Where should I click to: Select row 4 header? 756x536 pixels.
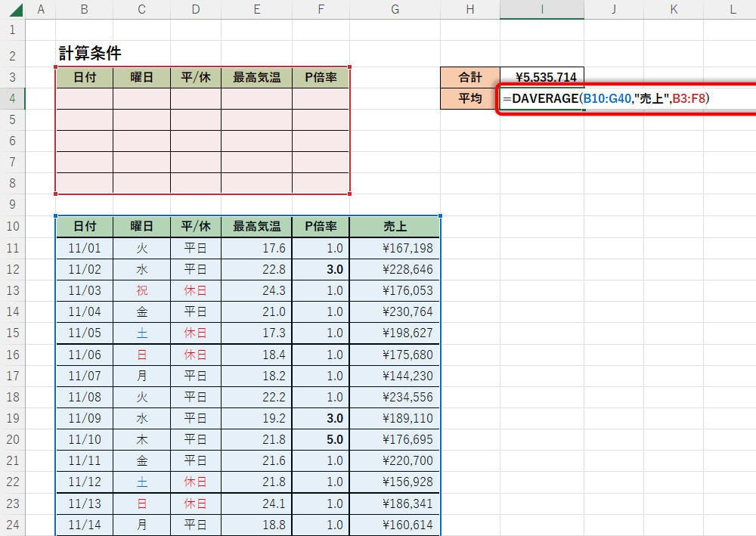pyautogui.click(x=12, y=99)
